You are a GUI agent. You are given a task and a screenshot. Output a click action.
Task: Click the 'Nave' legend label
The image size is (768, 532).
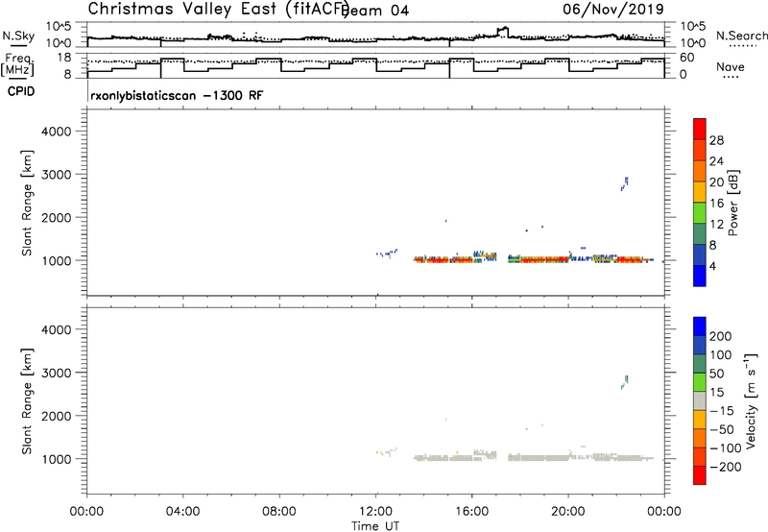[731, 66]
